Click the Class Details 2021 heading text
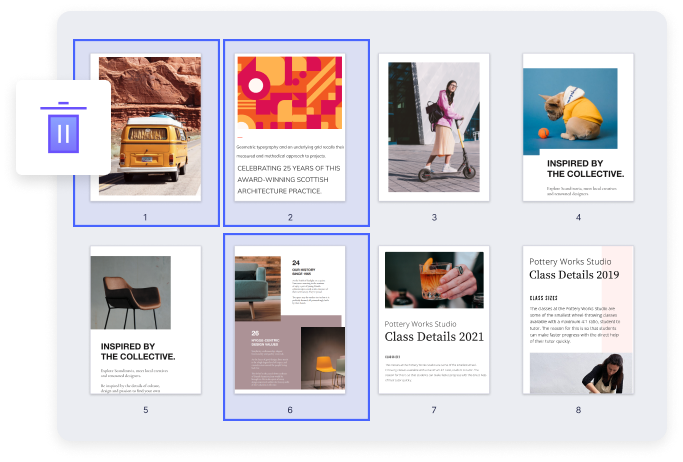The height and width of the screenshot is (462, 683). tap(434, 335)
